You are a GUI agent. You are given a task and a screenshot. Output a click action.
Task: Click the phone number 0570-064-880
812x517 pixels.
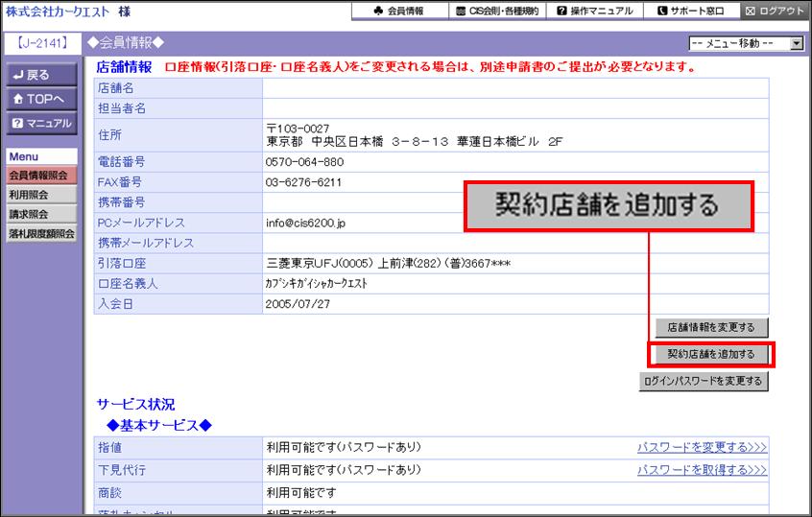[304, 162]
